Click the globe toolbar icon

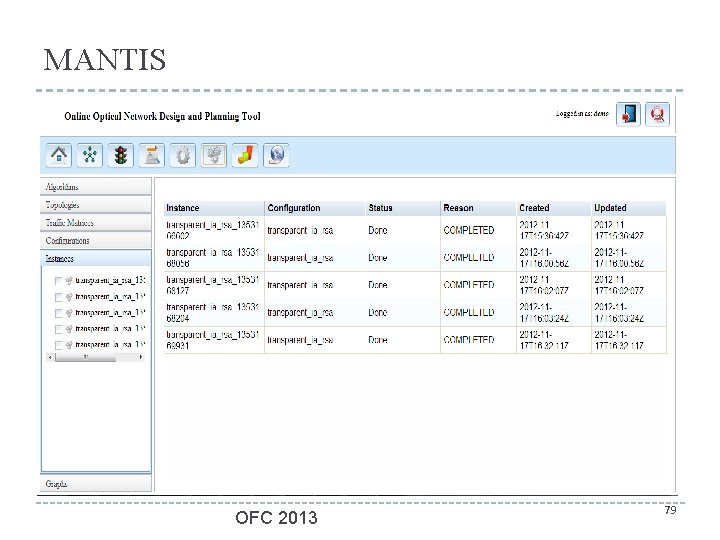tap(276, 155)
